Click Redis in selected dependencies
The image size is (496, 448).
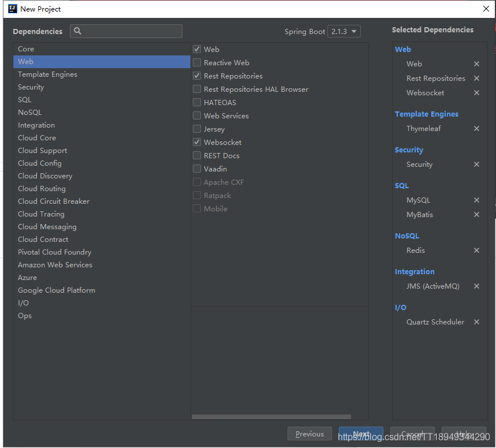point(416,251)
